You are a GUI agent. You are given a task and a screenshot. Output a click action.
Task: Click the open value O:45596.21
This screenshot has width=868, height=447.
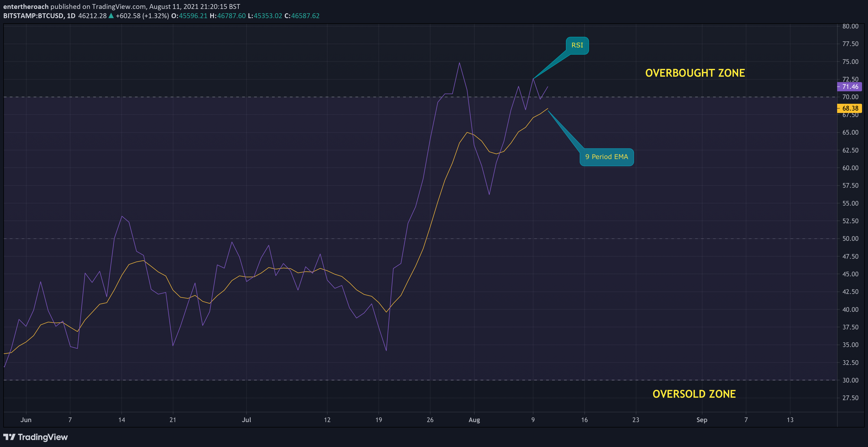tap(189, 16)
